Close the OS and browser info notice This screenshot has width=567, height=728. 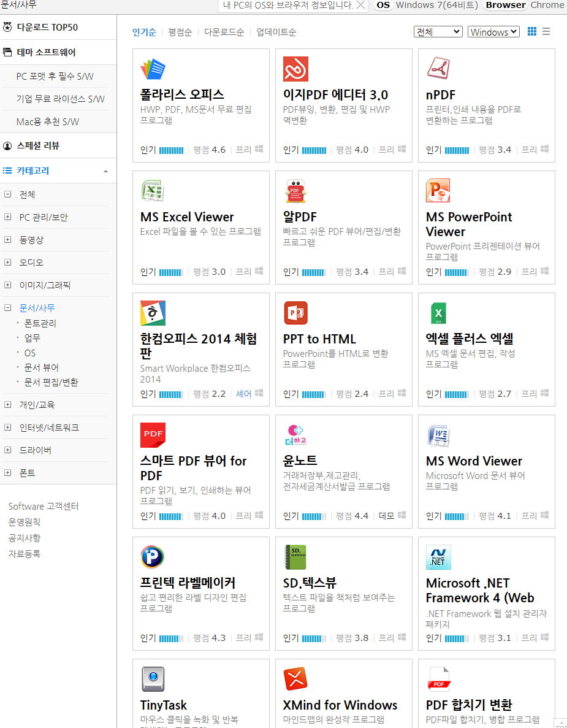pyautogui.click(x=360, y=5)
